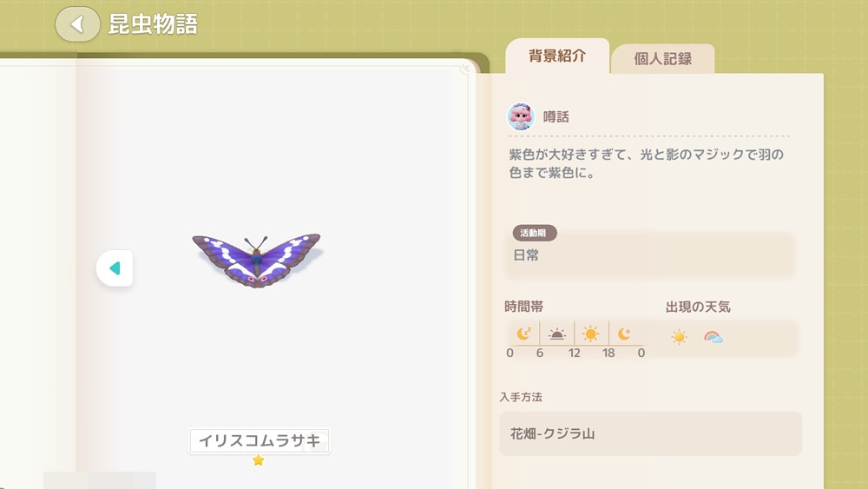Click the 12 marker on time scale
Image resolution: width=868 pixels, height=489 pixels.
(574, 353)
